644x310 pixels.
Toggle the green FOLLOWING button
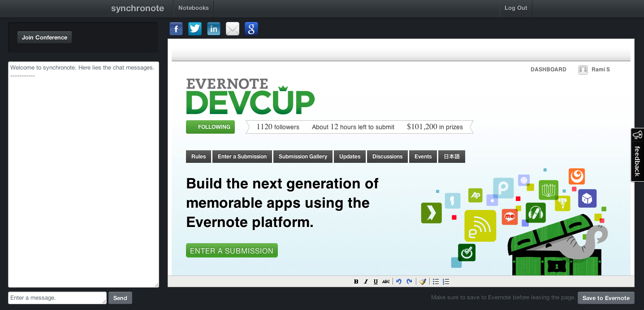210,127
